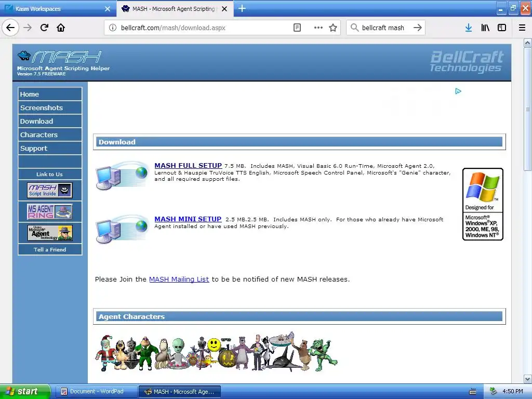Click the forward navigation arrow

point(28,28)
